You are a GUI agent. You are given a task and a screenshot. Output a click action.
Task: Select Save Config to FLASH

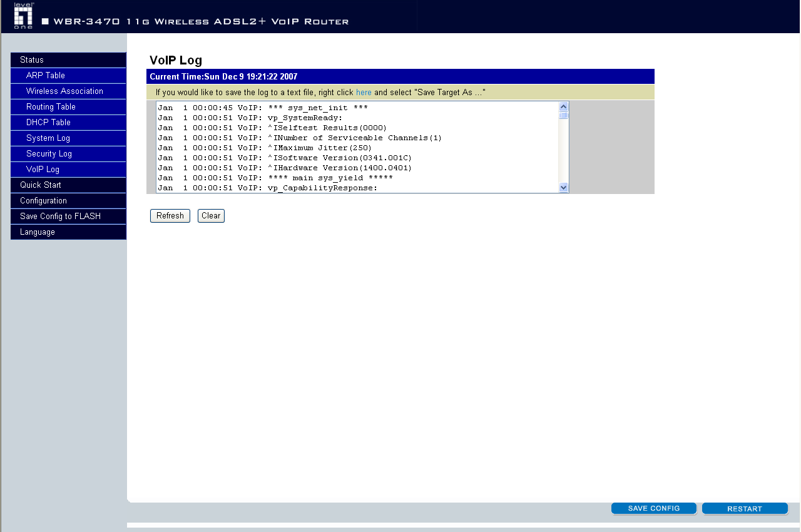click(68, 217)
